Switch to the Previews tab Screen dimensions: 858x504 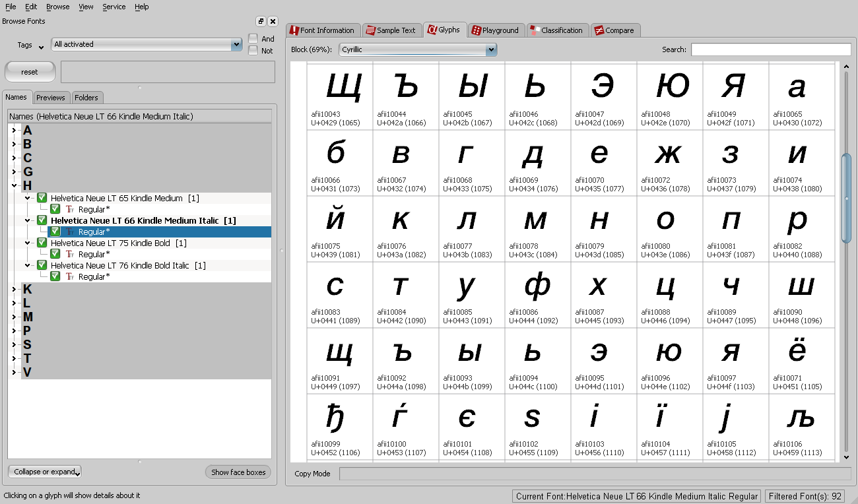tap(51, 98)
